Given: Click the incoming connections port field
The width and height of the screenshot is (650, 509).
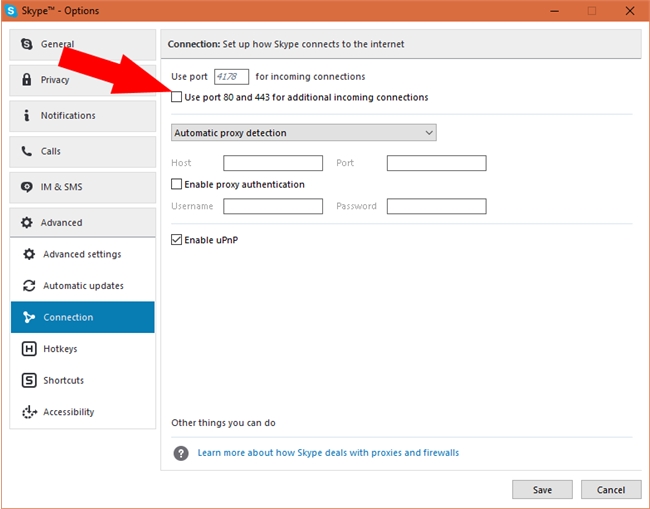Looking at the screenshot, I should pos(231,77).
